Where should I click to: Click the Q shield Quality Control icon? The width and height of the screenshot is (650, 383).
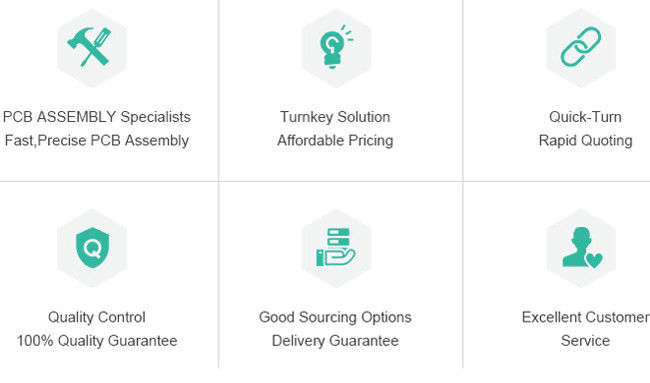[x=92, y=247]
